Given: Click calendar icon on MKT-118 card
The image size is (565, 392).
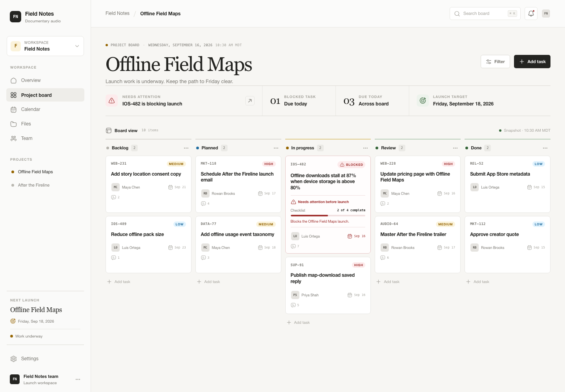Looking at the screenshot, I should (260, 193).
